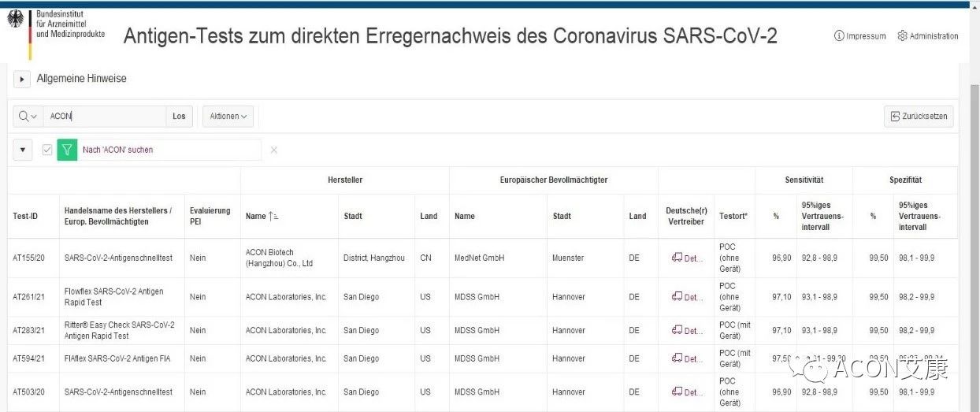Click the search magnifier icon dropdown
This screenshot has height=412, width=980.
click(x=28, y=117)
